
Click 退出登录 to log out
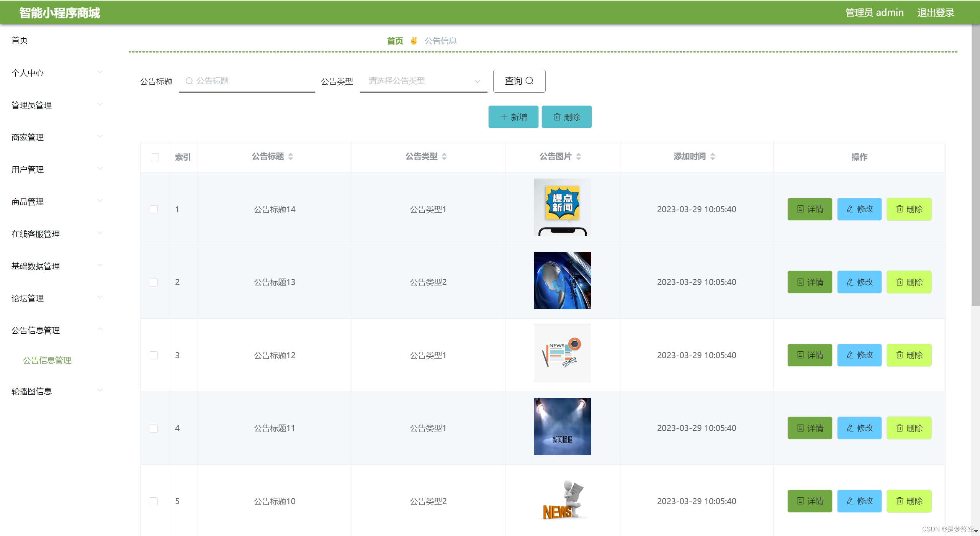click(936, 13)
